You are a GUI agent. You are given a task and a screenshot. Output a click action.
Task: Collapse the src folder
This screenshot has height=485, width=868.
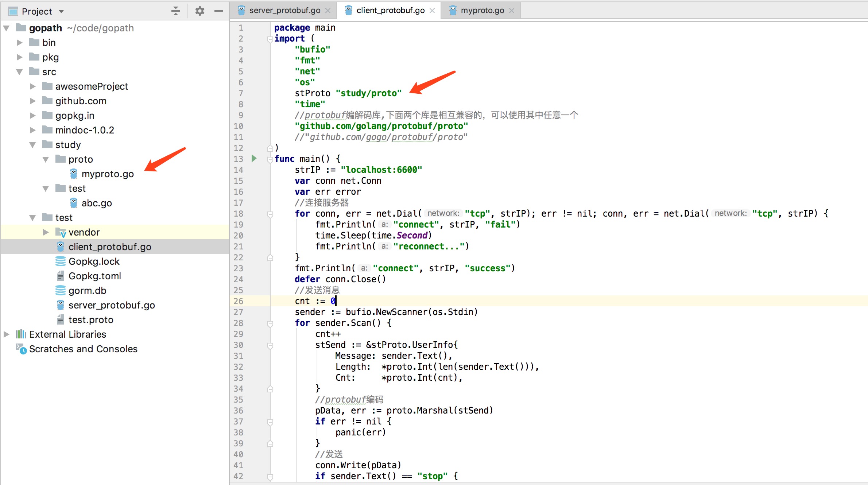pos(20,72)
